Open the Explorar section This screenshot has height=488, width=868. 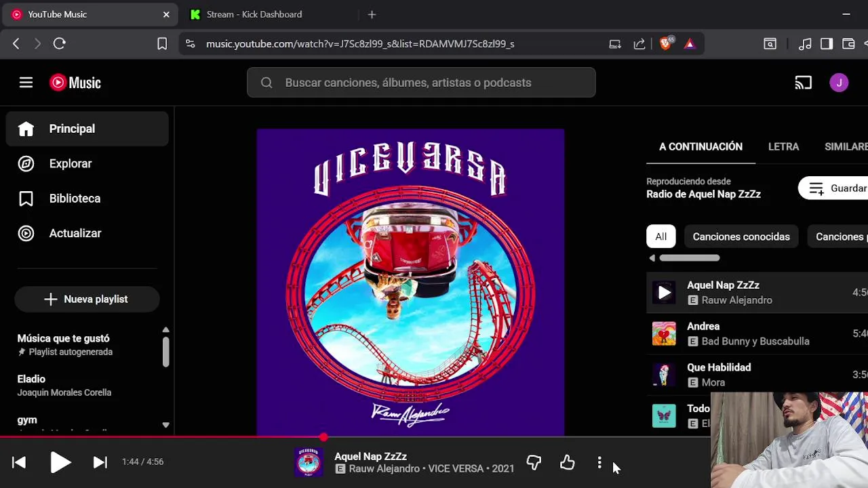point(87,163)
